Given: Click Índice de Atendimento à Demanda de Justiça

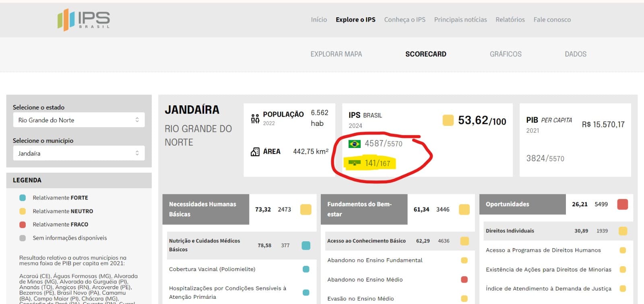Looking at the screenshot, I should click(x=549, y=288).
